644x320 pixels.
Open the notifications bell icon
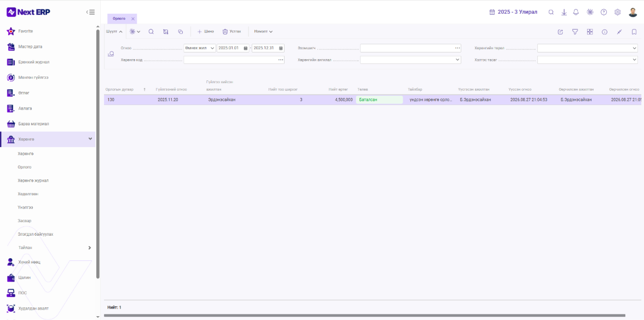tap(576, 13)
